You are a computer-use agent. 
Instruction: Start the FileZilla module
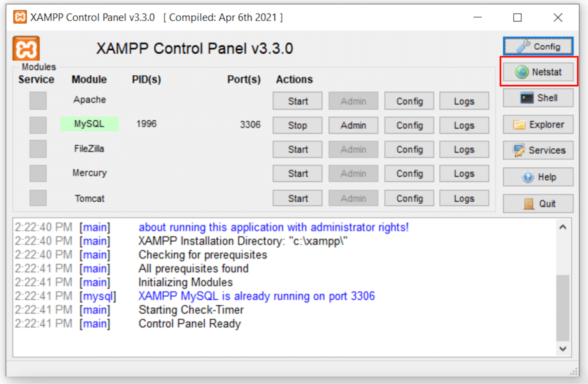(297, 149)
